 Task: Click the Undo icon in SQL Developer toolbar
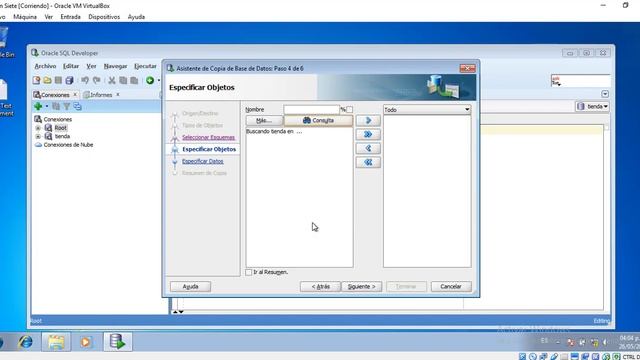[x=85, y=80]
